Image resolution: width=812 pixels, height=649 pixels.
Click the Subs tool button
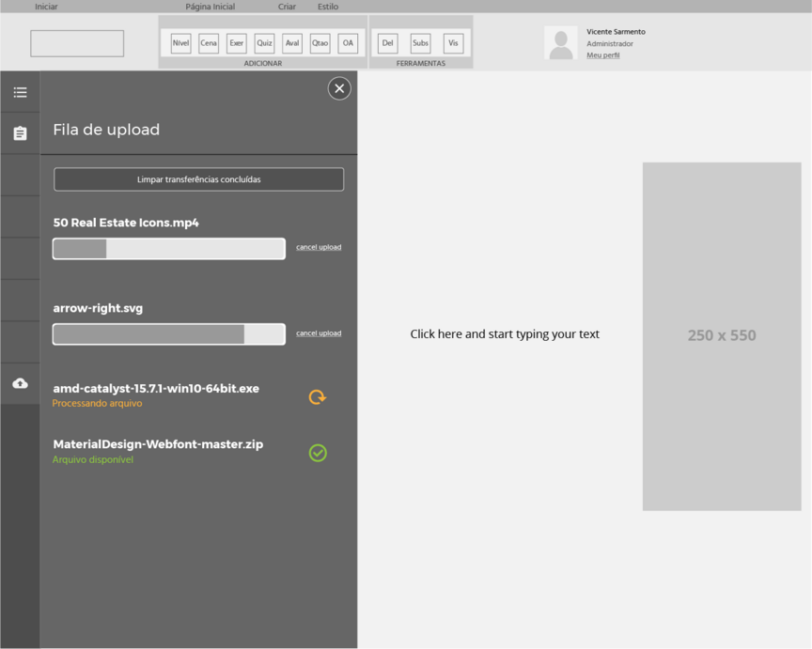coord(420,43)
